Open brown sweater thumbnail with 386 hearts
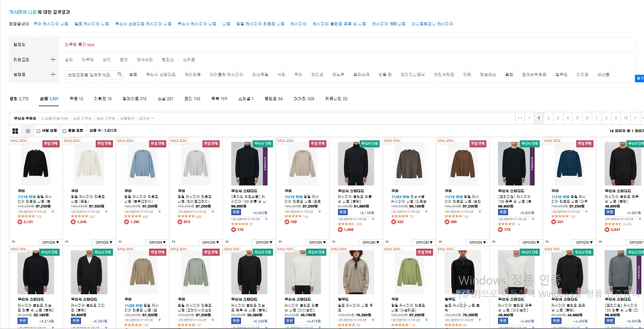Viewport: 644px width, 329px height. click(462, 164)
